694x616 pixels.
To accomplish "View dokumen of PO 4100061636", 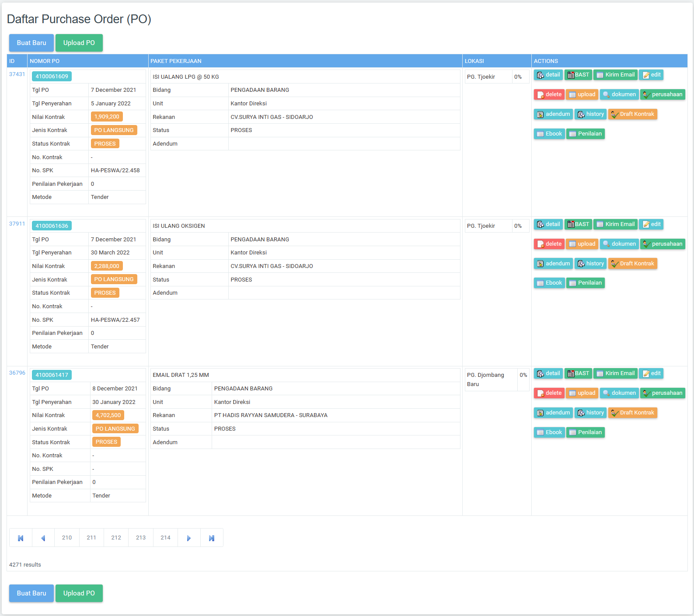I will [619, 244].
